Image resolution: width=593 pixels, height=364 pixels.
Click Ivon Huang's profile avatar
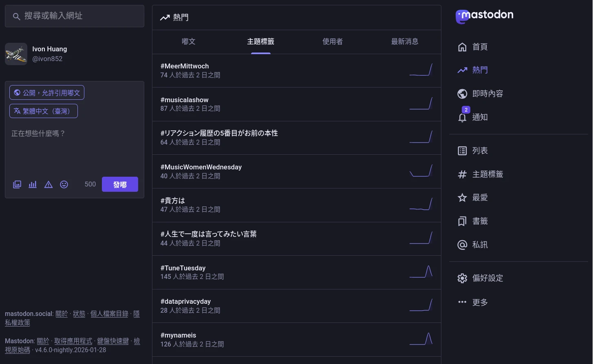[16, 54]
